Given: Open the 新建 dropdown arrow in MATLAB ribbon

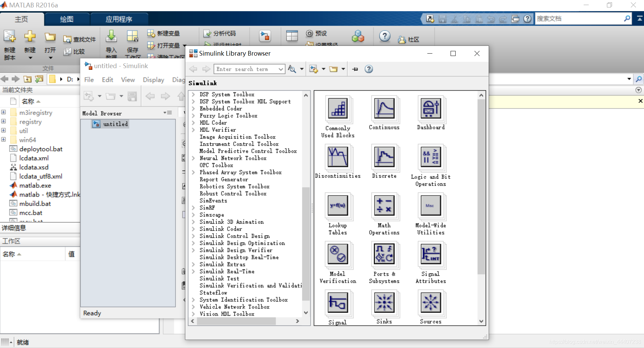Looking at the screenshot, I should click(30, 58).
